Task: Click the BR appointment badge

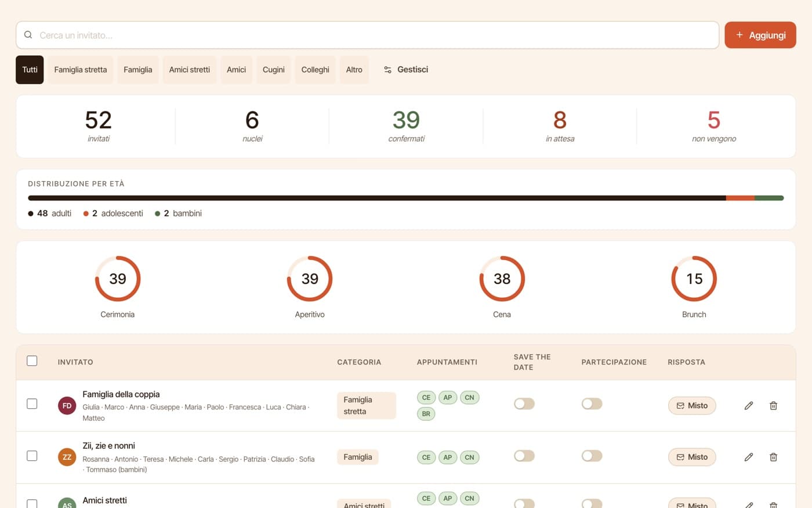Action: coord(426,414)
